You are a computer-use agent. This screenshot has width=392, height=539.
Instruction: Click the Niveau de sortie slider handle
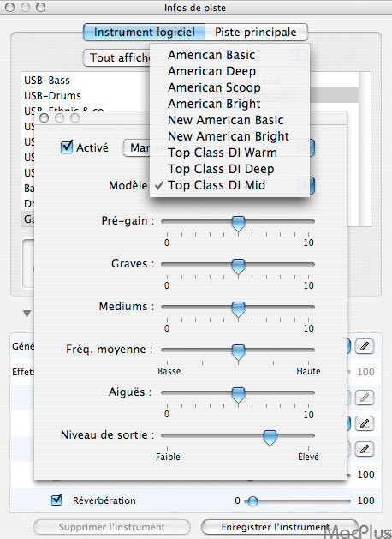(x=270, y=438)
